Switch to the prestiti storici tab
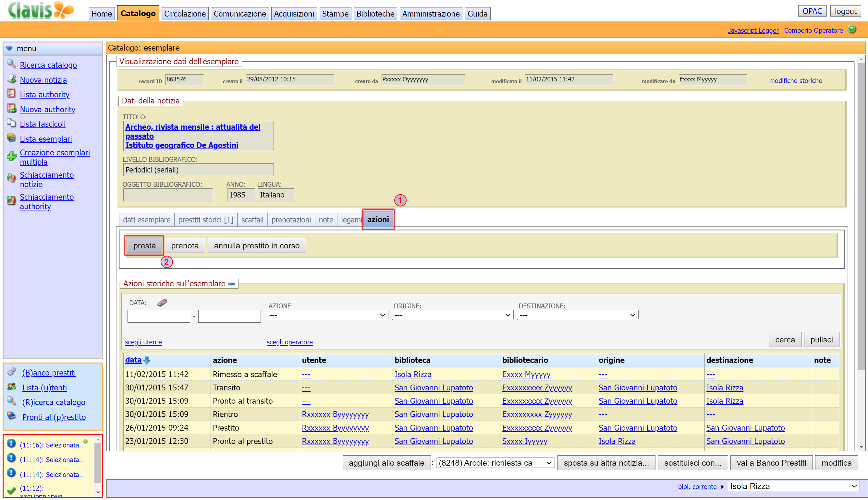This screenshot has height=500, width=868. click(205, 220)
